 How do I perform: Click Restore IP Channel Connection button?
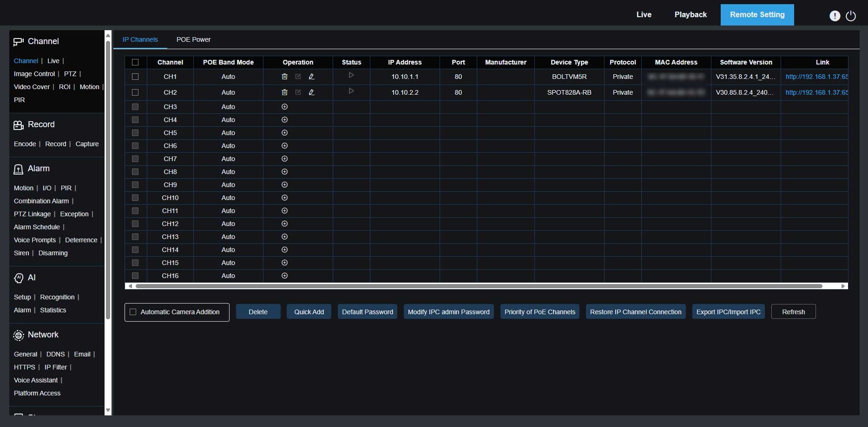tap(636, 312)
